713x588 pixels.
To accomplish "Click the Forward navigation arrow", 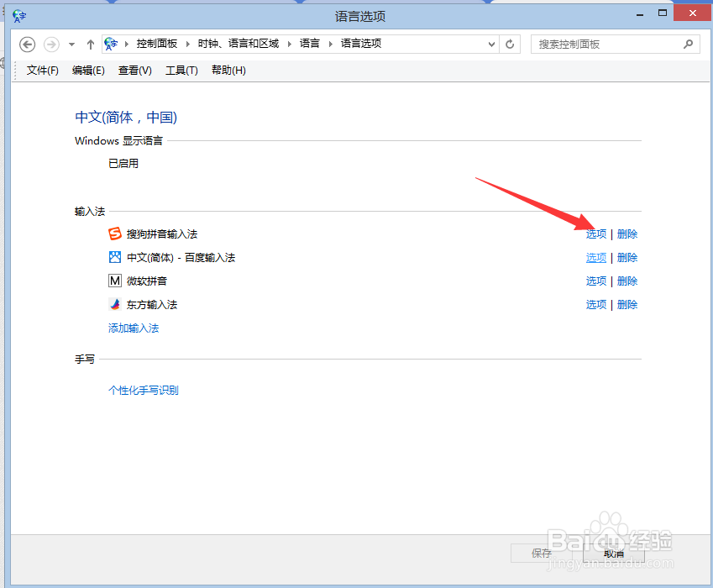I will pos(51,45).
